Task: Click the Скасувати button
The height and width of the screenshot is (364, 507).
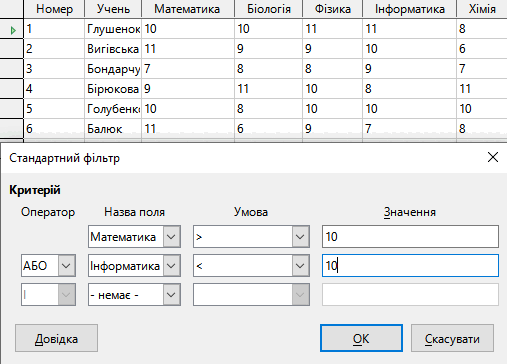Action: pyautogui.click(x=452, y=338)
